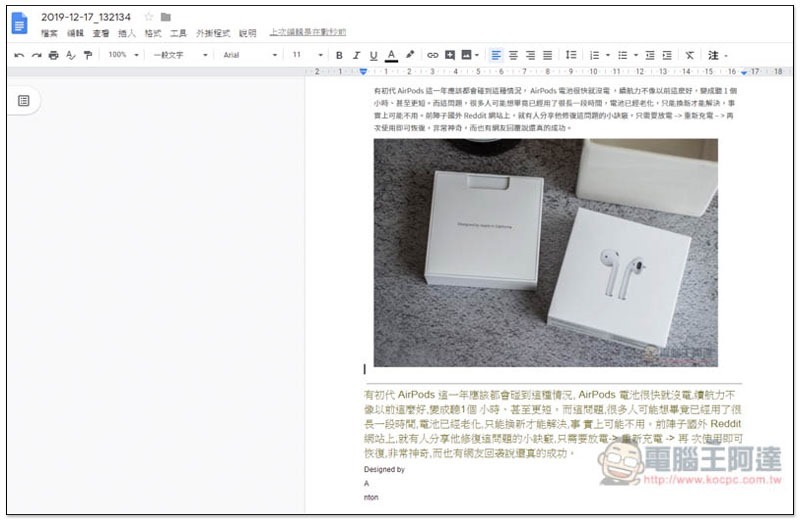The height and width of the screenshot is (521, 800).
Task: Open the 插入 (Insert) menu
Action: coord(127,33)
